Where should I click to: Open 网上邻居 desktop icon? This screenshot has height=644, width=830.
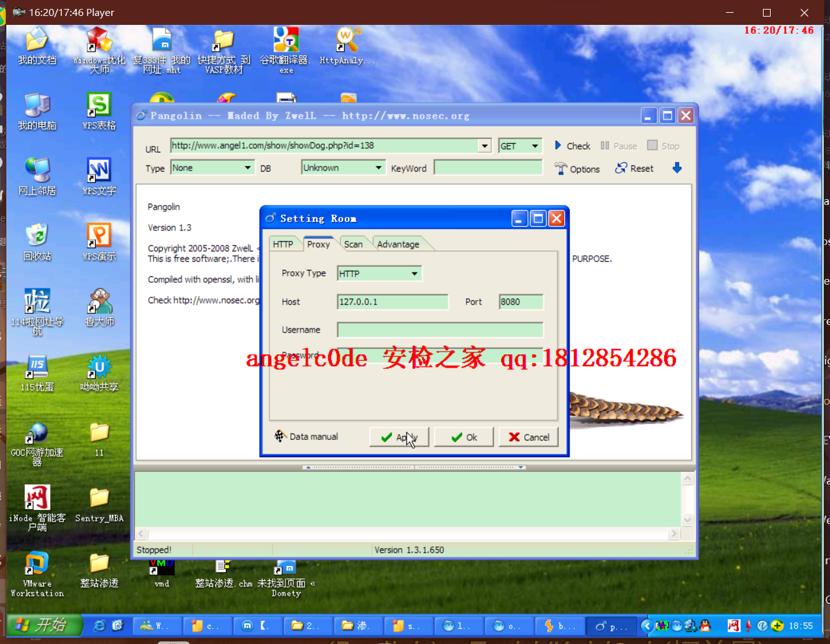[37, 177]
